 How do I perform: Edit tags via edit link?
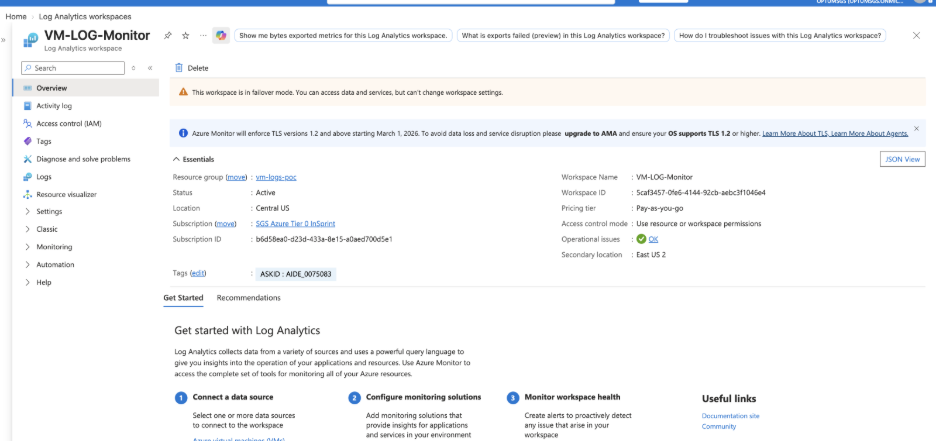(198, 273)
